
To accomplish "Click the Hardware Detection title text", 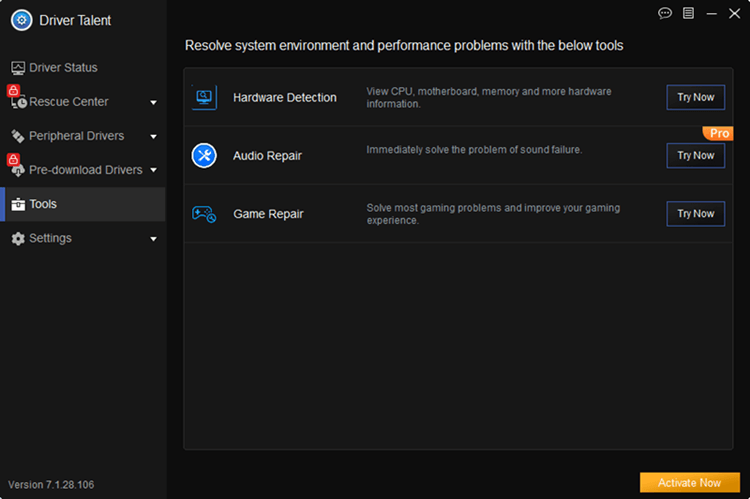I will [x=285, y=98].
